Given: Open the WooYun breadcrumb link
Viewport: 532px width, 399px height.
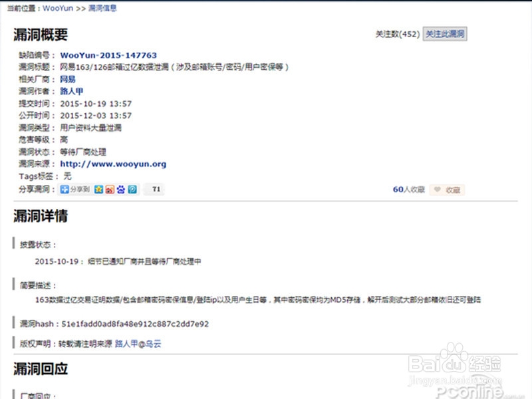Looking at the screenshot, I should 58,8.
